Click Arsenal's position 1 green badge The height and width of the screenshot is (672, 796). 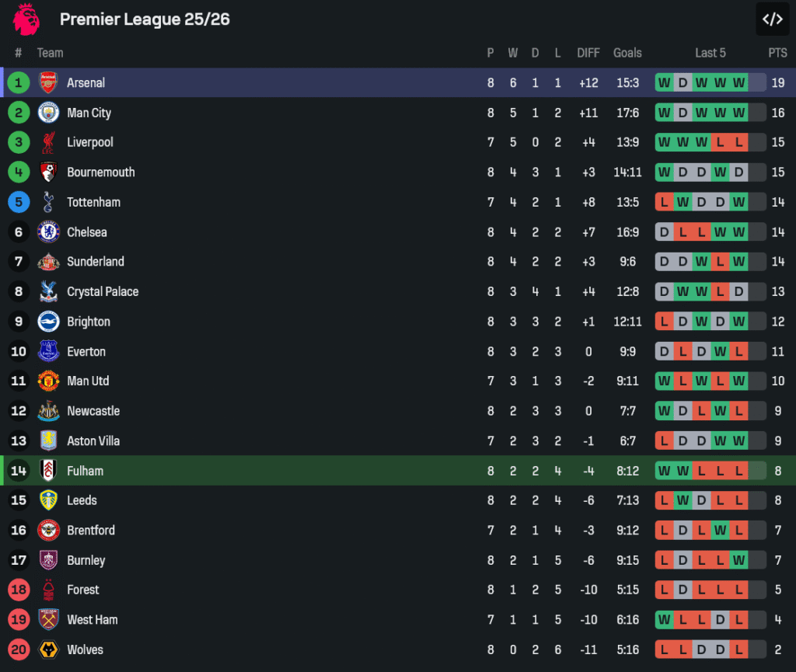pyautogui.click(x=19, y=82)
